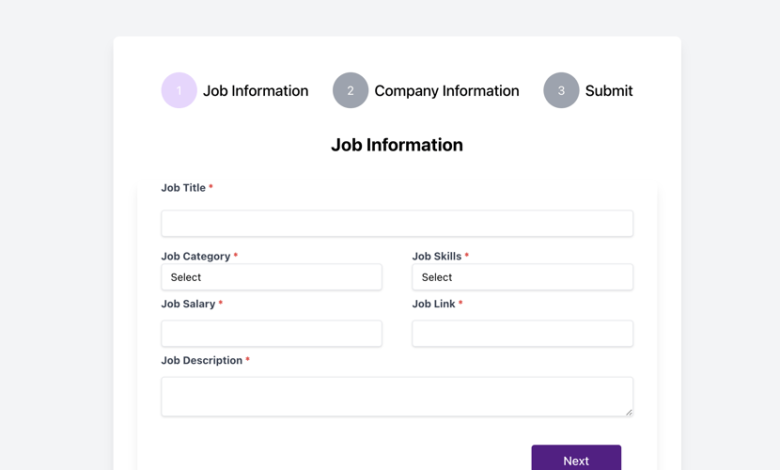Open the Job Information step label
780x470 pixels.
pos(256,91)
